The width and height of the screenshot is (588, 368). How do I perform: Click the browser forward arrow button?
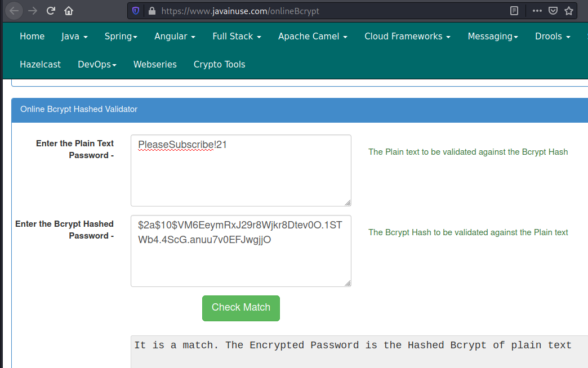click(x=33, y=11)
